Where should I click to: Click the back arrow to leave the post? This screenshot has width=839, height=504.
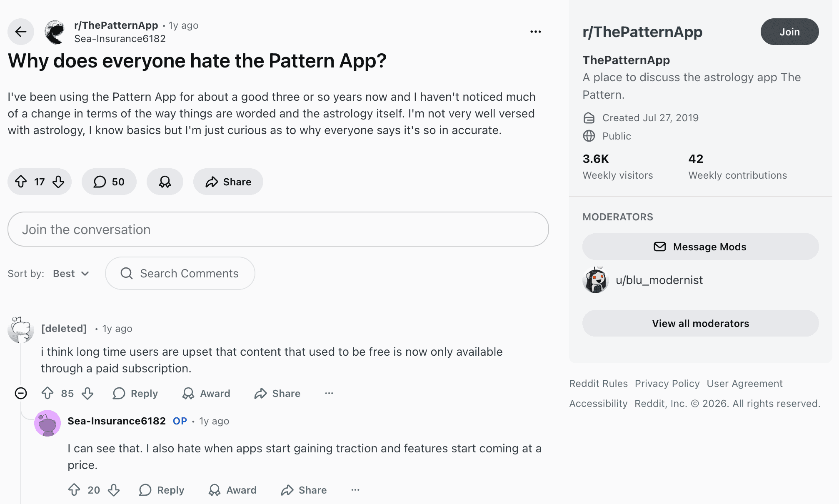[20, 31]
